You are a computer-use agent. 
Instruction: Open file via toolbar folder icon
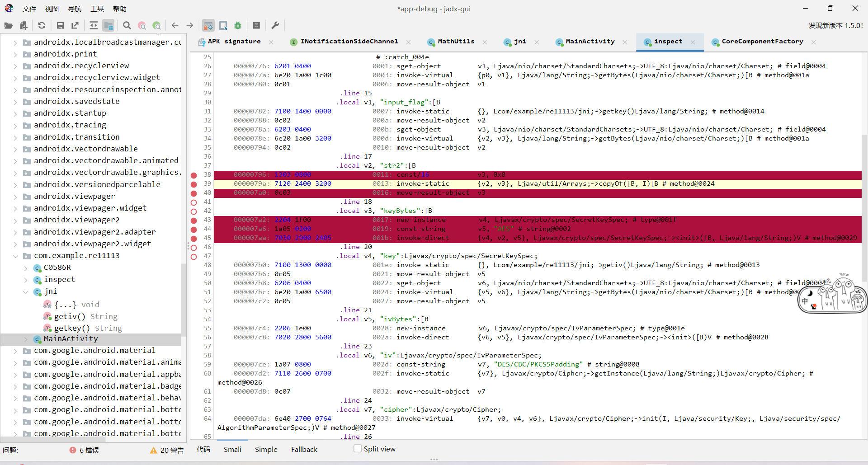coord(9,25)
